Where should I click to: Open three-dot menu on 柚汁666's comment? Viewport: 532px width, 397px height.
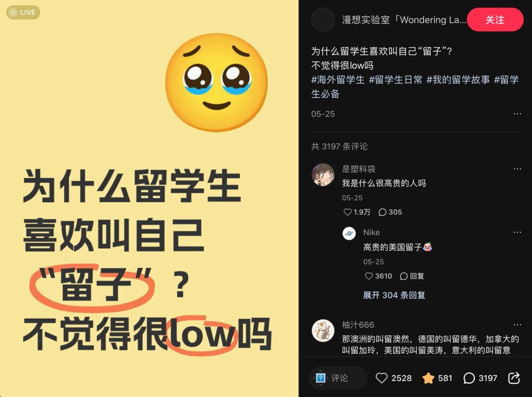coord(517,325)
